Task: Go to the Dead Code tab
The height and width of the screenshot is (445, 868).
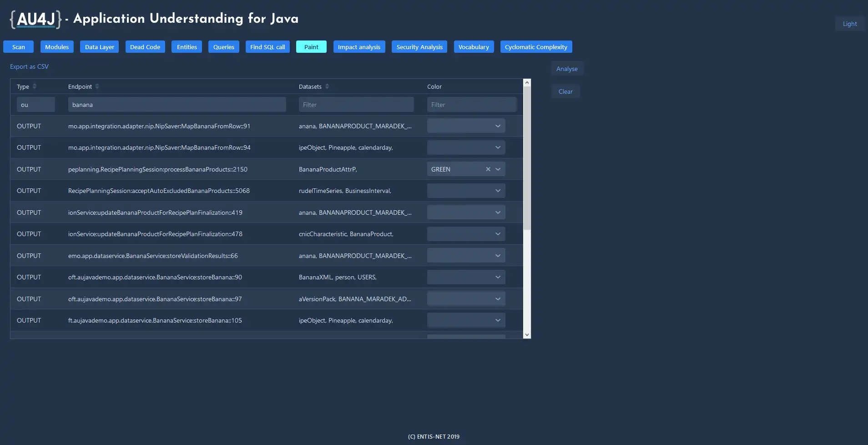Action: pyautogui.click(x=145, y=47)
